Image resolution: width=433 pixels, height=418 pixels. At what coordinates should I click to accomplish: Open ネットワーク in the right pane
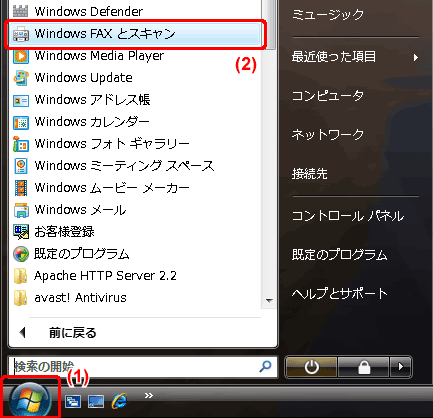[x=328, y=134]
